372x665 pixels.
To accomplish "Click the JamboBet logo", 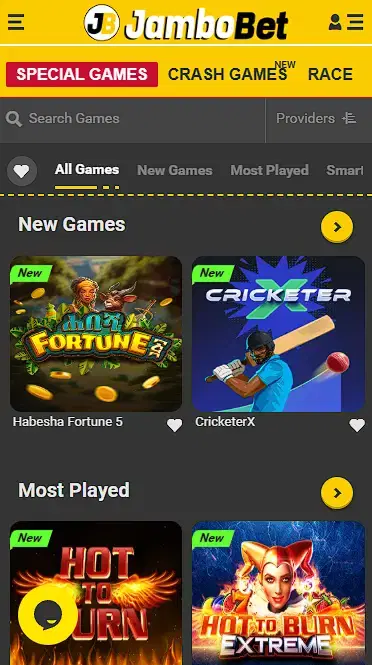I will [x=186, y=23].
